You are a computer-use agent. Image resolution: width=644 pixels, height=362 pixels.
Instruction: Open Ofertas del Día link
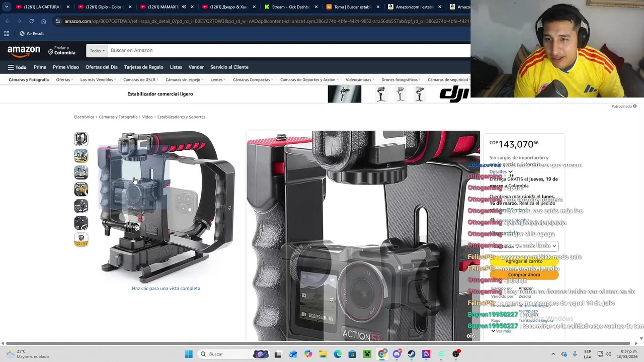click(102, 67)
